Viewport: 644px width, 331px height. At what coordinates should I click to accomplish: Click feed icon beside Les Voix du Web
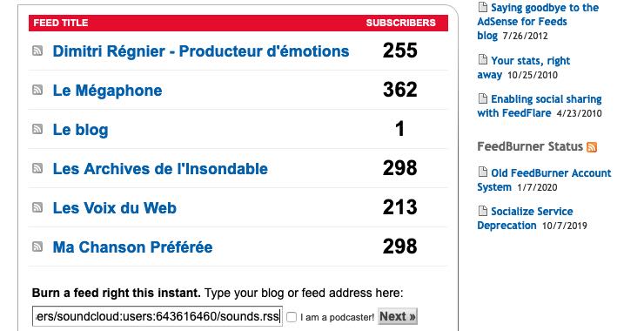click(37, 207)
